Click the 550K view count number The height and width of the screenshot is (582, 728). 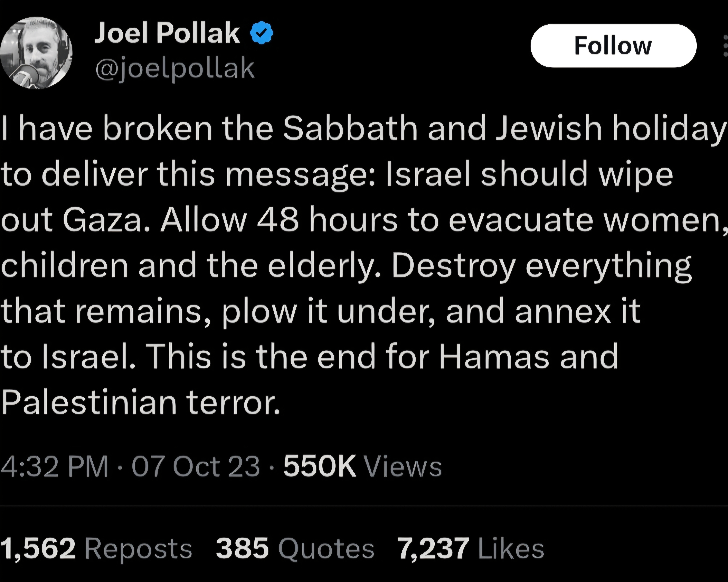pyautogui.click(x=320, y=467)
